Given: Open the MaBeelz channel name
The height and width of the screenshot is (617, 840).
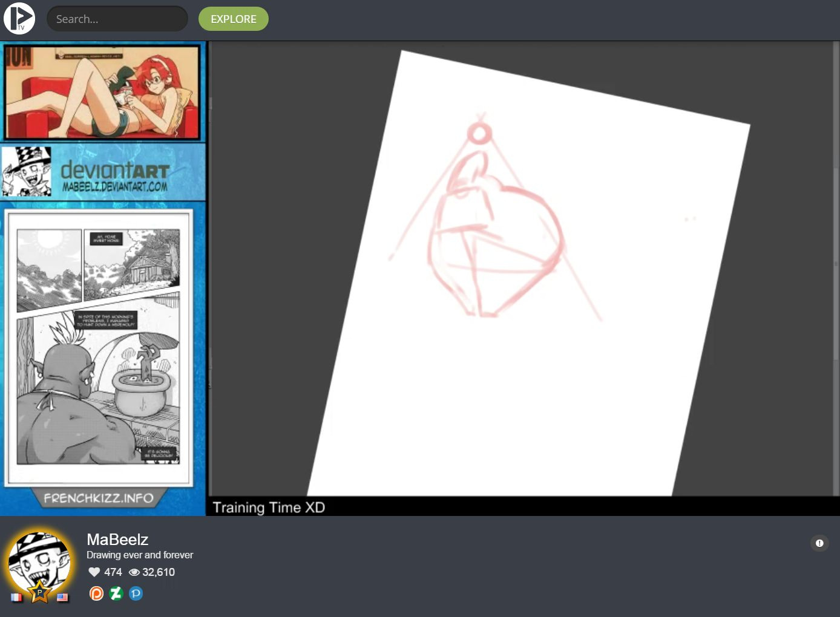Looking at the screenshot, I should (x=117, y=540).
